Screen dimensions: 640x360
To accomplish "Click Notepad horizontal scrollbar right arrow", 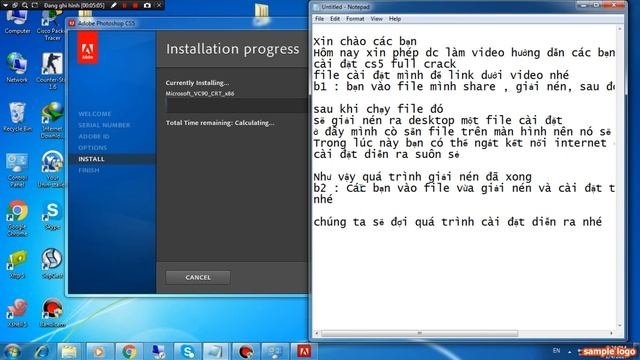I will coord(611,333).
